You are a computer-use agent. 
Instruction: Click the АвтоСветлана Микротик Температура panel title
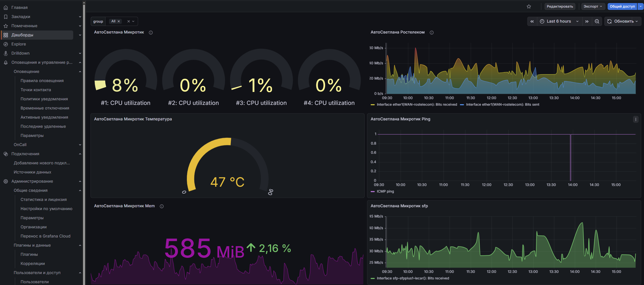(x=133, y=119)
